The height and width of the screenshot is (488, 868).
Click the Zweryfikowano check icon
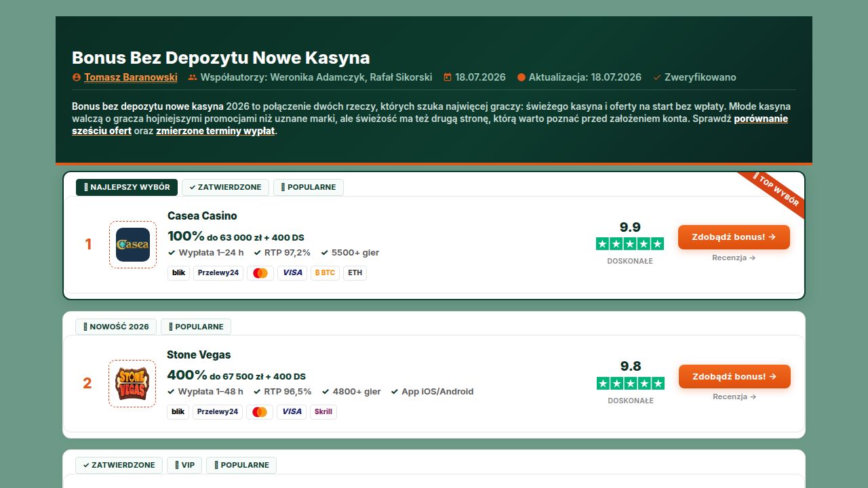[x=657, y=77]
